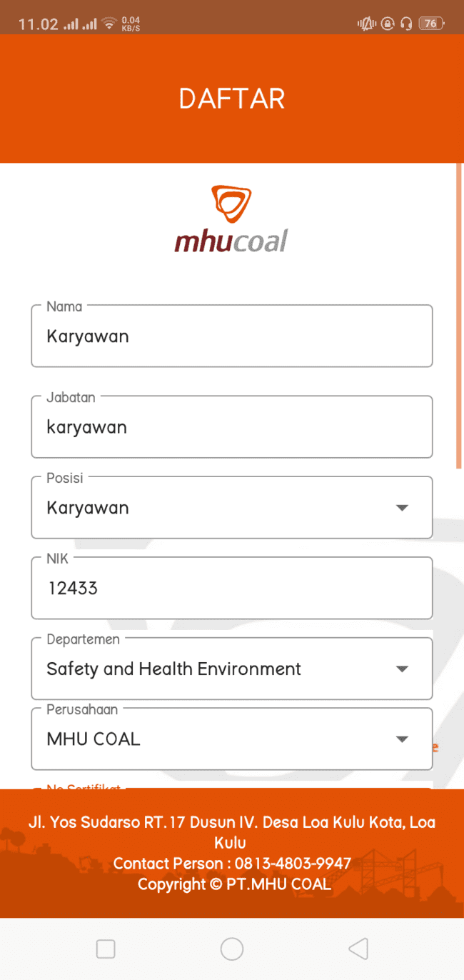Tap the Copyright PT.MHU COAL footer text
The image size is (464, 980).
coord(233,884)
